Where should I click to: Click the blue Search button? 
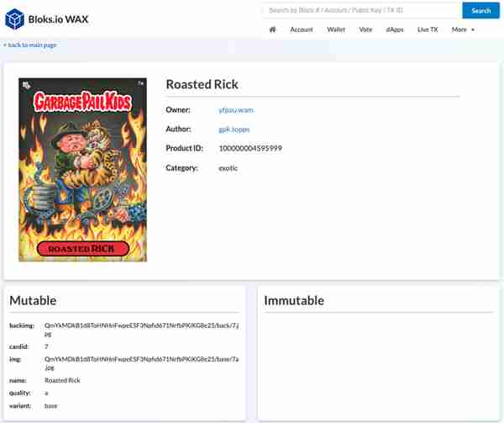click(x=480, y=10)
